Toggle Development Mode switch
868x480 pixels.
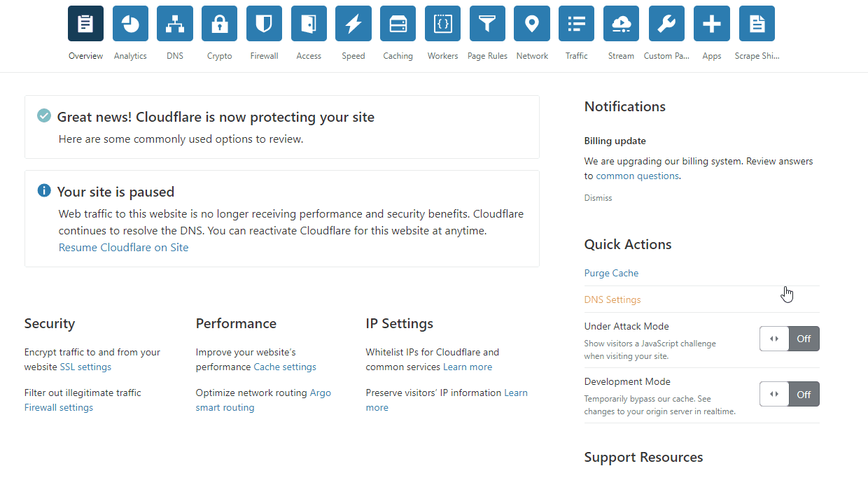point(790,394)
